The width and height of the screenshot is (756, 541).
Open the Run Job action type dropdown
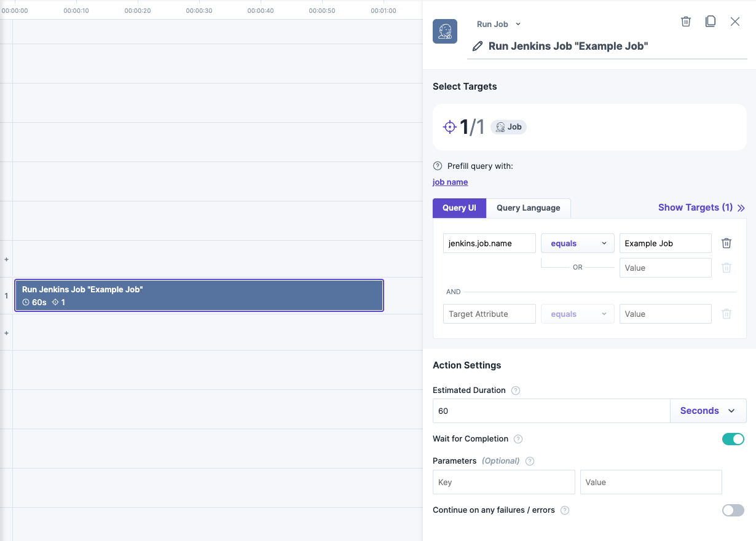[498, 24]
